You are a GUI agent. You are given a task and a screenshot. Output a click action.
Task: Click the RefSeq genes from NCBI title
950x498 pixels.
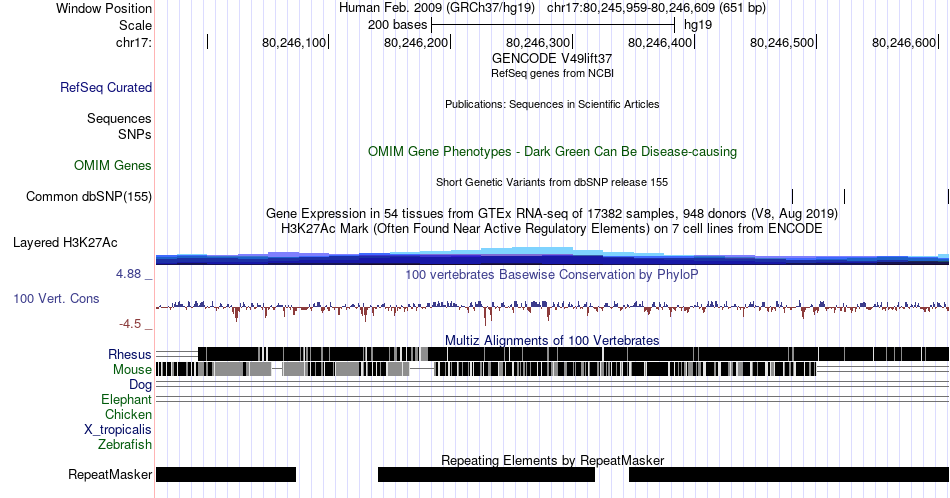[552, 73]
